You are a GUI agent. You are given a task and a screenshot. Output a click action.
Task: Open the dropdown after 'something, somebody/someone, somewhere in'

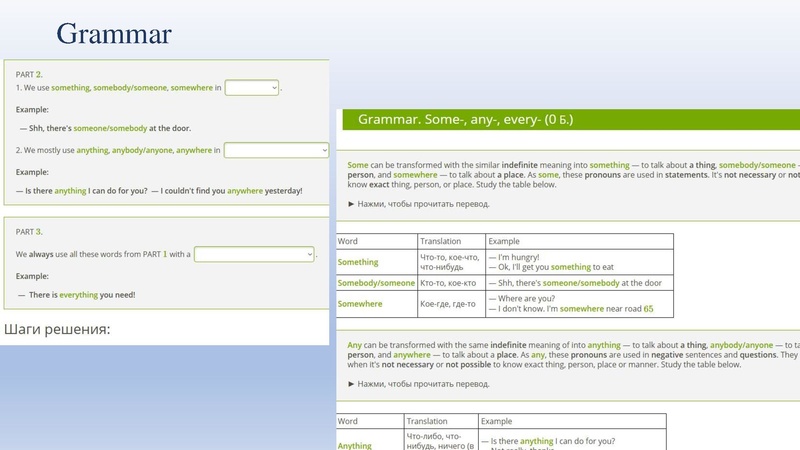click(252, 88)
